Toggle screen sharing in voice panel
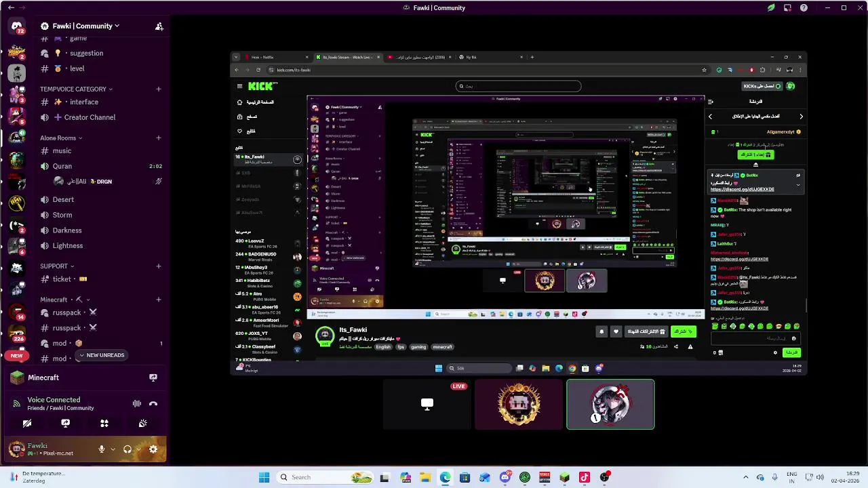Screen dimensions: 868x488 click(x=66, y=423)
